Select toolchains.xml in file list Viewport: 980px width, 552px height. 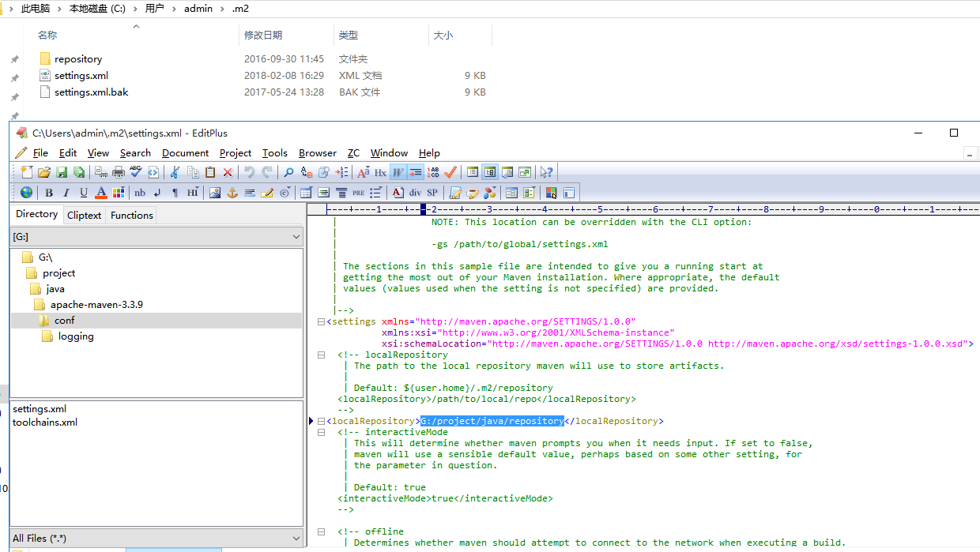(x=45, y=422)
